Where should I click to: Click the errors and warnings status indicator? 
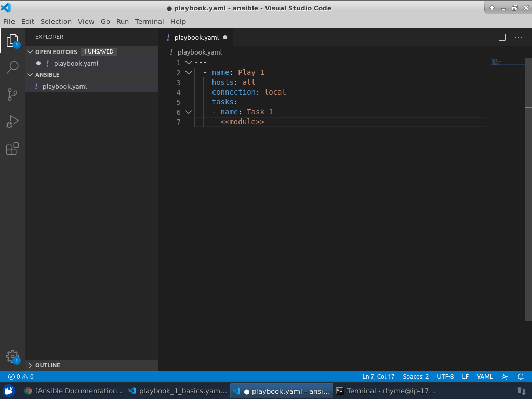coord(21,377)
